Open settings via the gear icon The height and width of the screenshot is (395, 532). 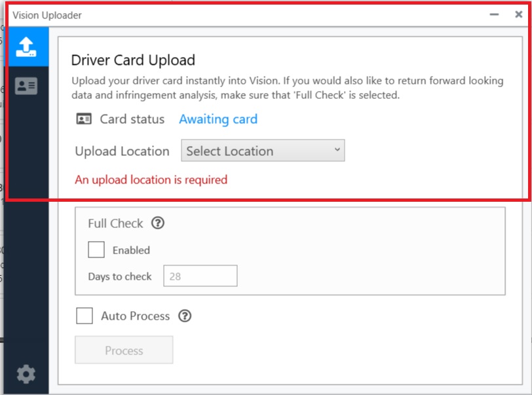click(26, 374)
